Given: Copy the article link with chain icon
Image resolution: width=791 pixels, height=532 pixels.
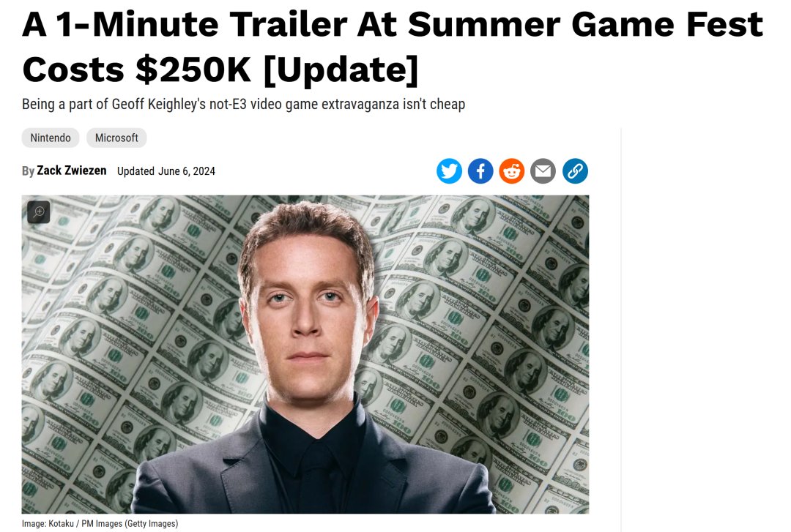Looking at the screenshot, I should 575,171.
